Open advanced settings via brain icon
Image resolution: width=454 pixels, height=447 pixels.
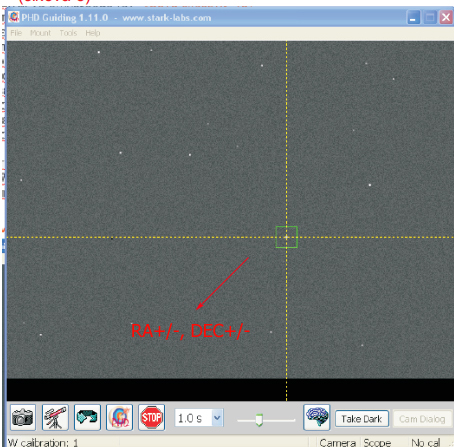click(317, 417)
